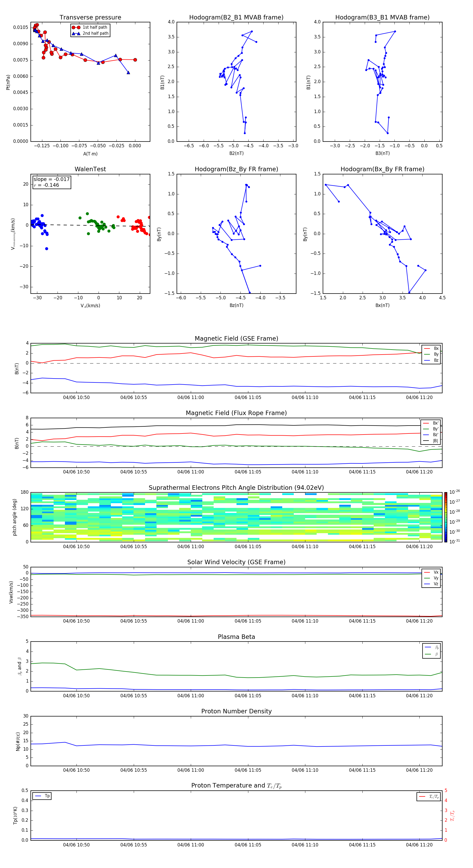The height and width of the screenshot is (868, 473).
Task: Click the pitch angle spectrogram heatmap
Action: click(236, 517)
